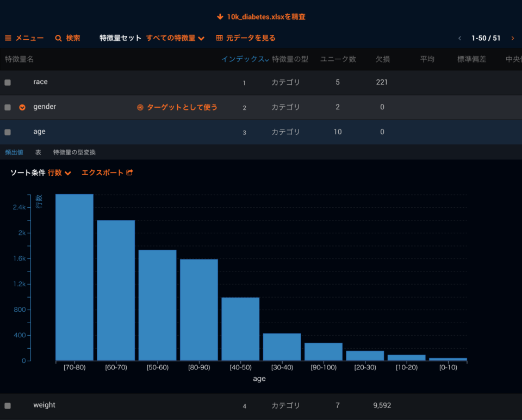Click the [0-10) axis label
The height and width of the screenshot is (420, 522).
click(x=448, y=367)
